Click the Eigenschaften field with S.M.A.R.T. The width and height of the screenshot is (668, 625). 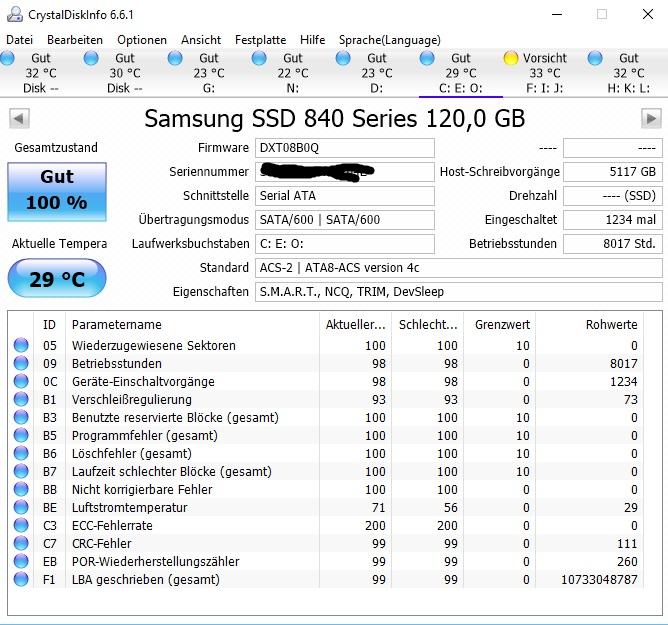[458, 292]
